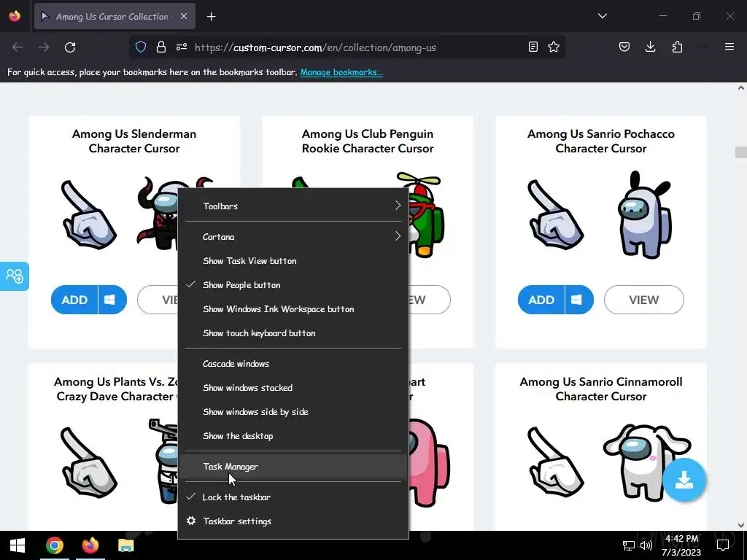
Task: Click ADD on Sanrio Pochacco Character Cursor
Action: (x=541, y=300)
